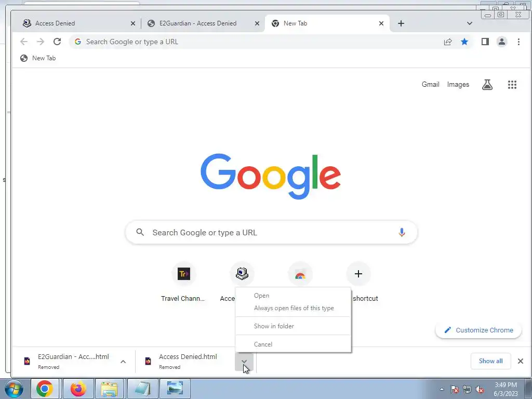The width and height of the screenshot is (532, 399).
Task: Click Show all downloads button
Action: [490, 361]
